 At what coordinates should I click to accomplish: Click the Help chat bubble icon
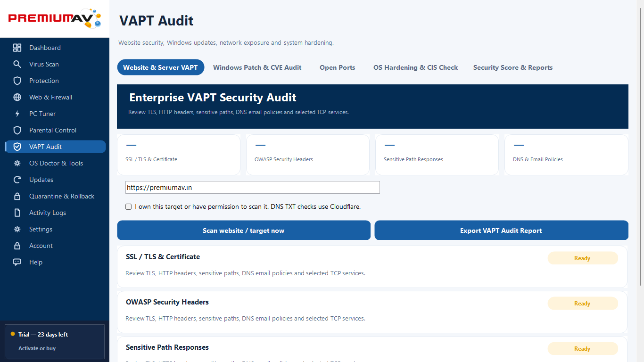tap(17, 262)
